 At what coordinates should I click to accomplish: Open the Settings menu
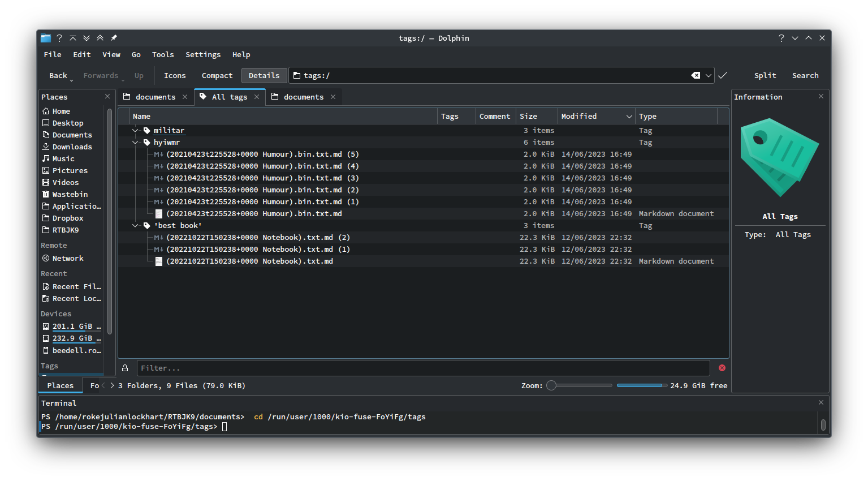pyautogui.click(x=203, y=55)
